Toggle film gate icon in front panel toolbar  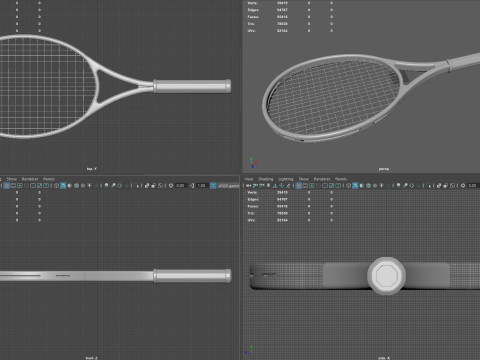tap(13, 185)
